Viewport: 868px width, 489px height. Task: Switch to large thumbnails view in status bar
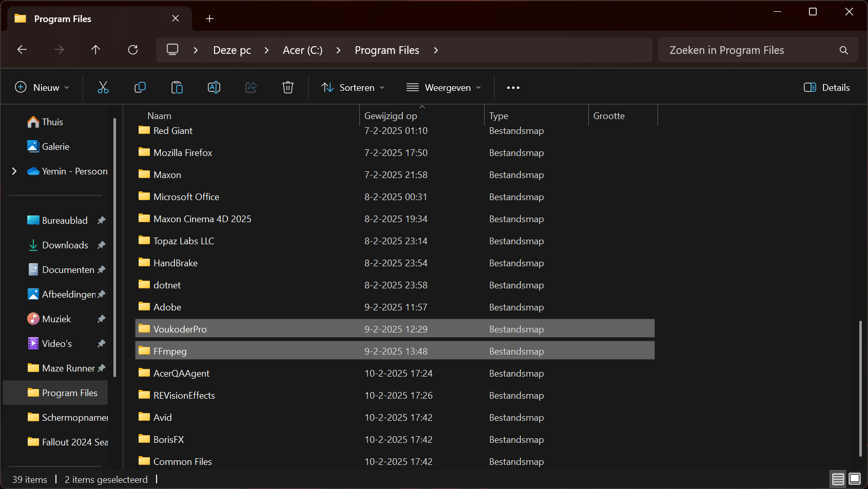pyautogui.click(x=855, y=479)
